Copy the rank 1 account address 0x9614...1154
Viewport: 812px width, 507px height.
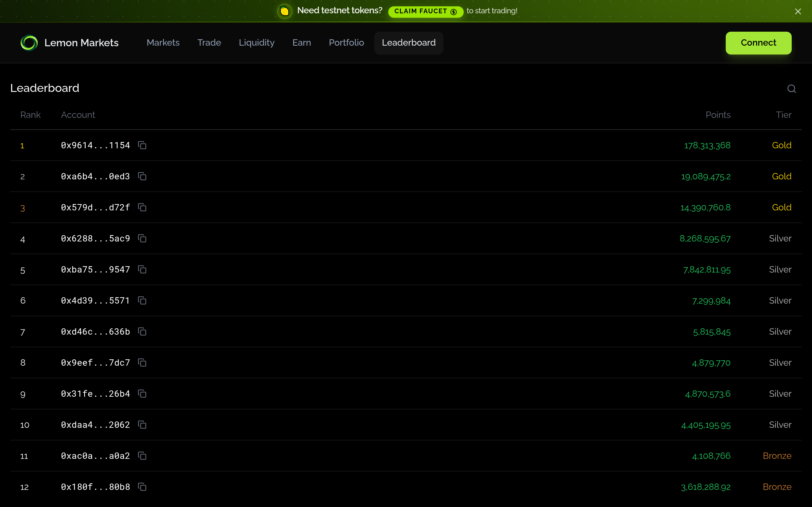click(142, 145)
